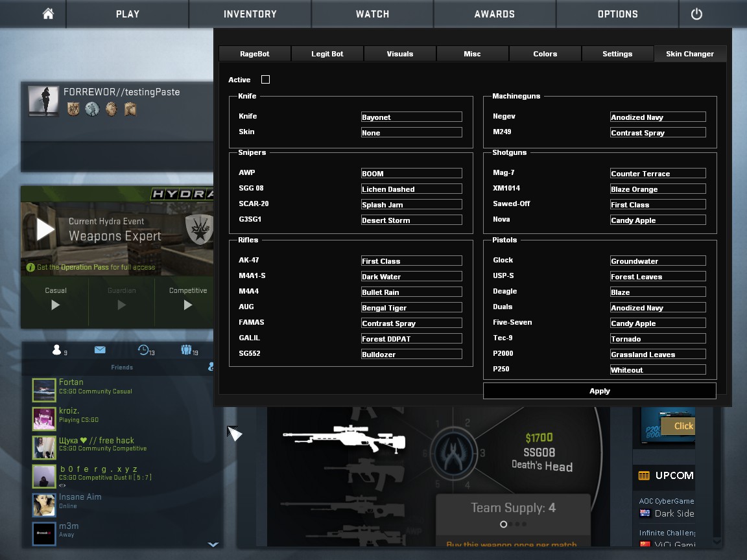Switch to the Misc tab

tap(473, 54)
